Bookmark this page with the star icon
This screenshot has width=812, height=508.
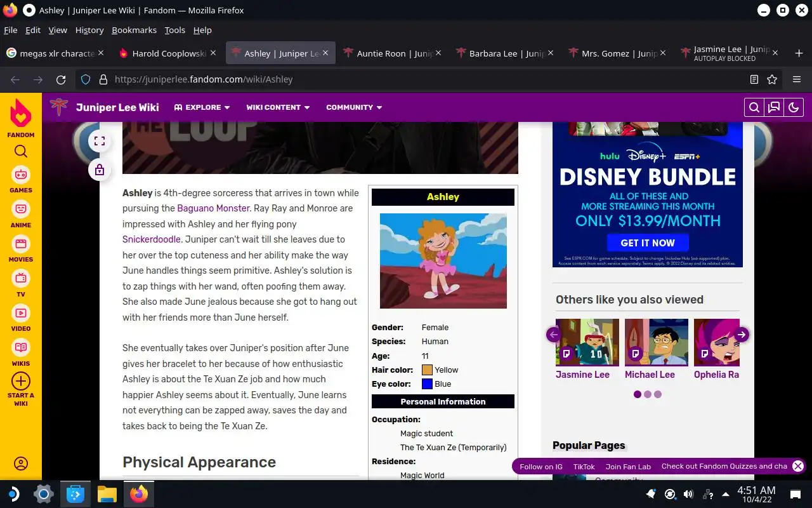[772, 79]
